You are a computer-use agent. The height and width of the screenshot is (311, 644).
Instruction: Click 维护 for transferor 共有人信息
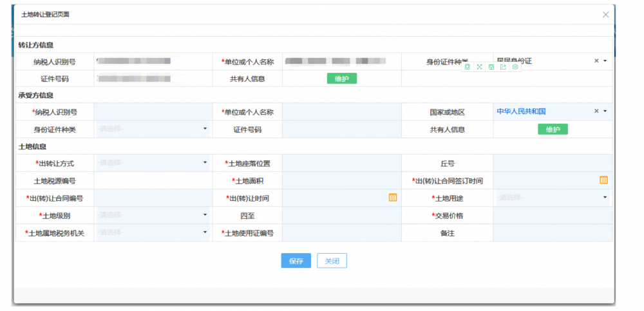[341, 79]
